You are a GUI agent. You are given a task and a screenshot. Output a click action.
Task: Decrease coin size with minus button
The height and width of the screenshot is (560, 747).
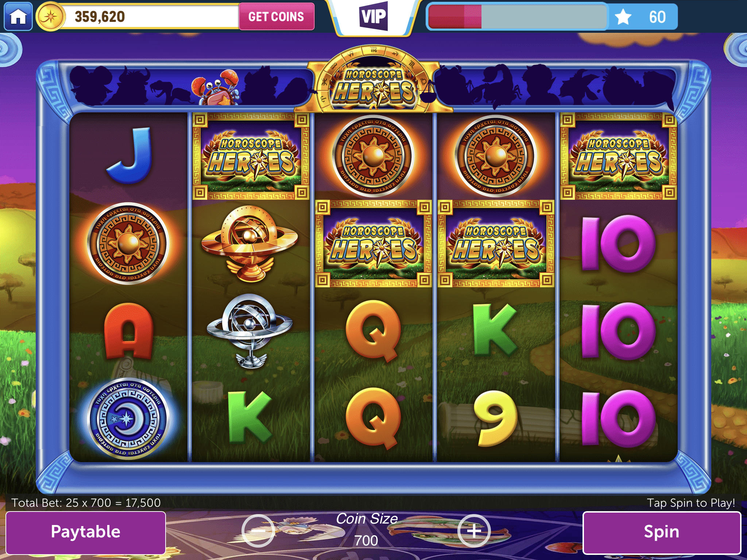point(258,531)
